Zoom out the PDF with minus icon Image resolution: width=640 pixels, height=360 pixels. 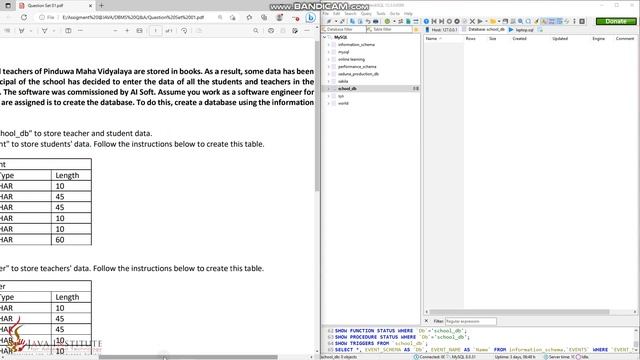point(115,31)
